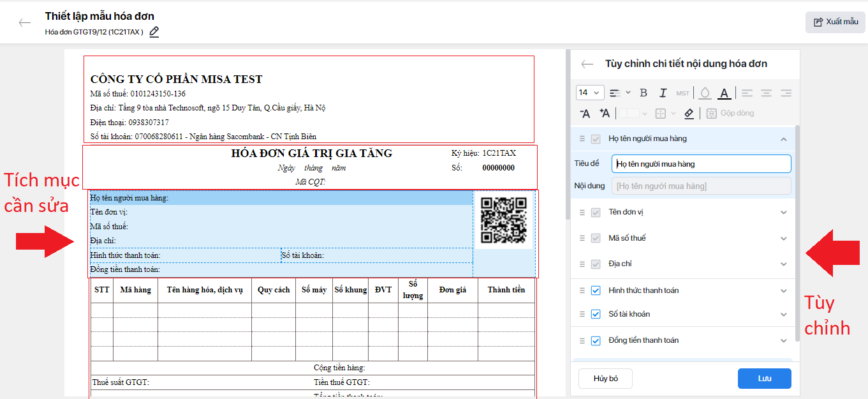Center align the text
Viewport: 868px width, 399px height.
pyautogui.click(x=766, y=93)
